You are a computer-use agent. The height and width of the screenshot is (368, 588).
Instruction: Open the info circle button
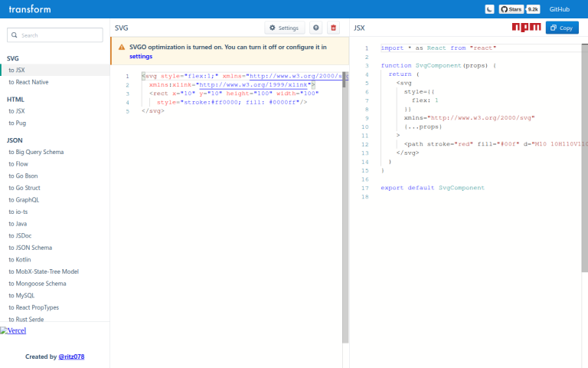tap(315, 28)
